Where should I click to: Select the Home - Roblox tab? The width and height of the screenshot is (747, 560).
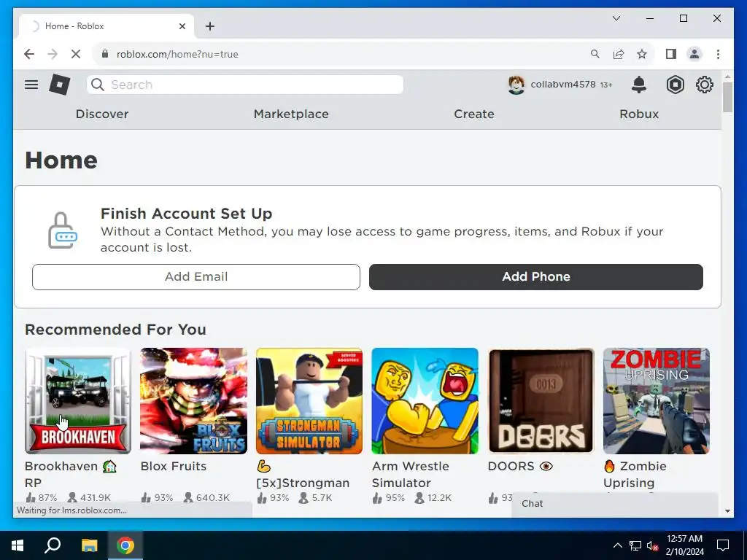pyautogui.click(x=107, y=26)
